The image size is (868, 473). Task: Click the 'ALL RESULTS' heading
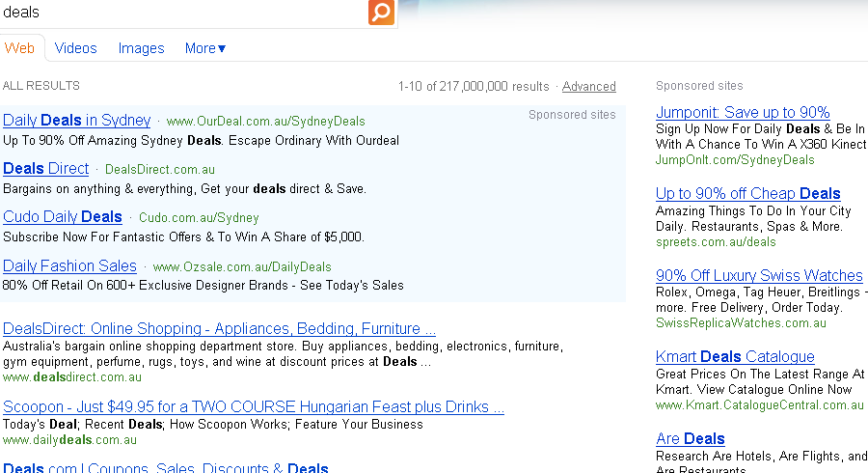tap(41, 86)
